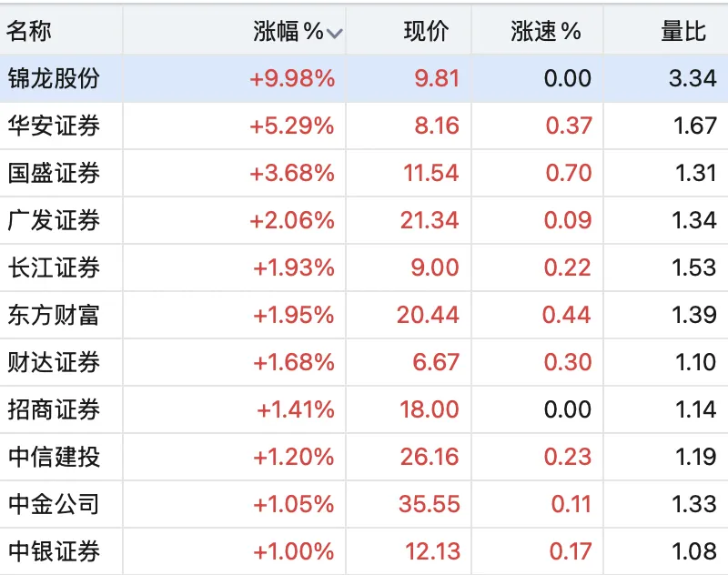Open the 财达证券 row
This screenshot has width=728, height=575.
(x=364, y=362)
